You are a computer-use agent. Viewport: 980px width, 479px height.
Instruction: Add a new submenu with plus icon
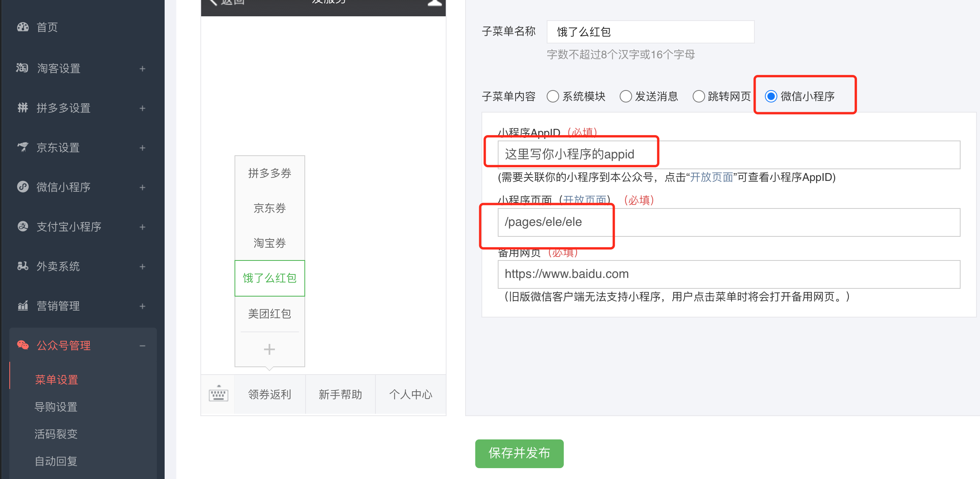[x=269, y=349]
